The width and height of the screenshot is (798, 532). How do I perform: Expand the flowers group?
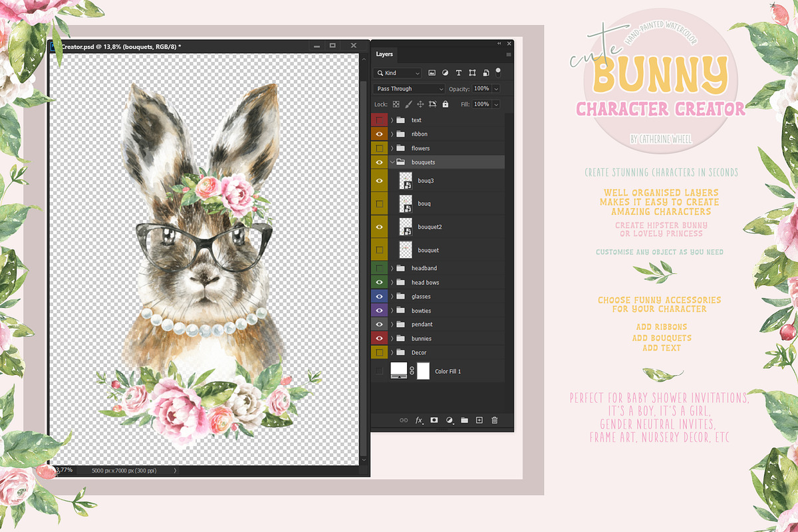coord(392,148)
